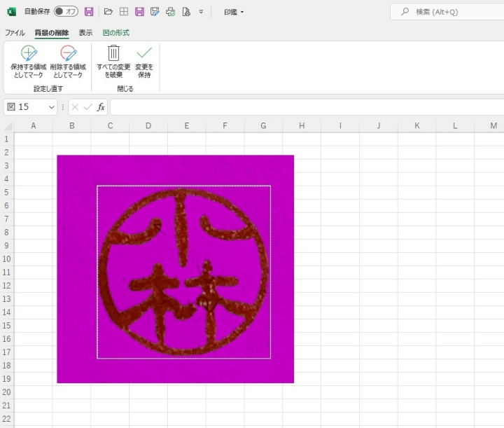Select column H header
The height and width of the screenshot is (428, 504).
coord(302,125)
